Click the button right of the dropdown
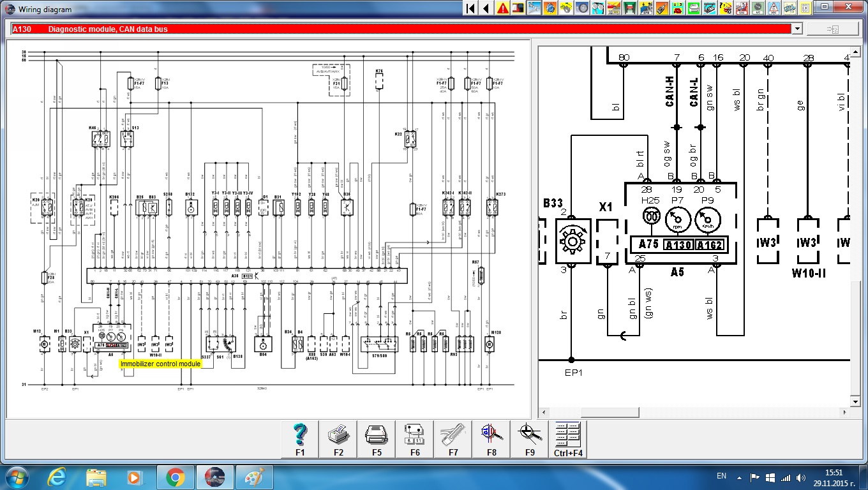This screenshot has width=868, height=490. click(832, 29)
